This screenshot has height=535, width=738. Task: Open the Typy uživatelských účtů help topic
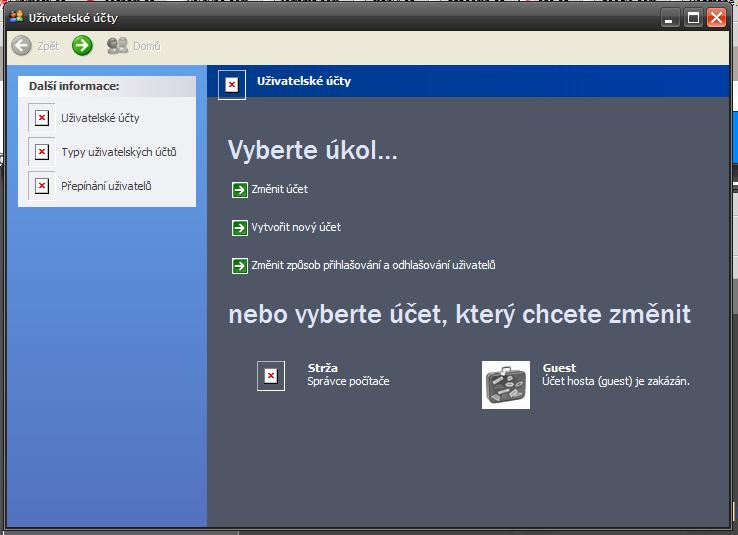tap(119, 152)
